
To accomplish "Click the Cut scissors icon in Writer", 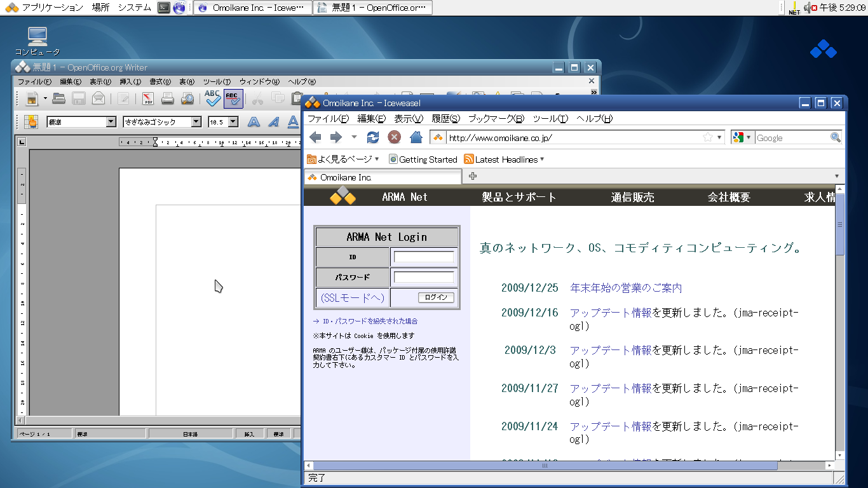I will pyautogui.click(x=258, y=98).
